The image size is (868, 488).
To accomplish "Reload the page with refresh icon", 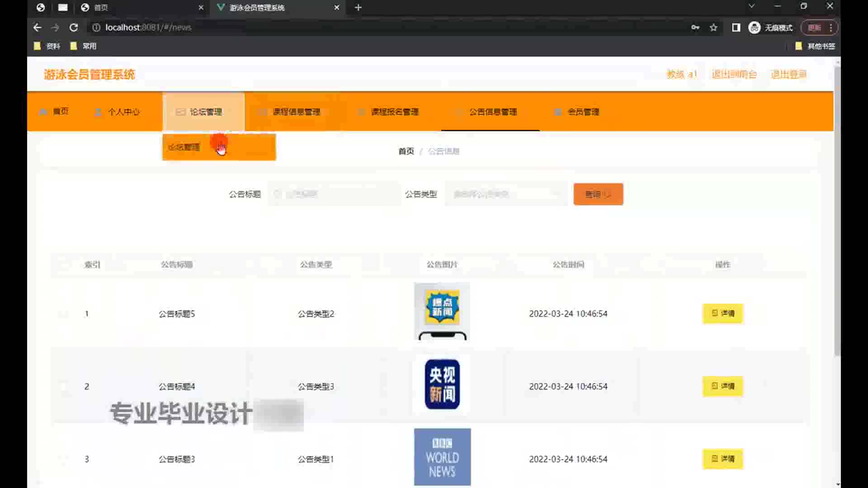I will pos(74,28).
